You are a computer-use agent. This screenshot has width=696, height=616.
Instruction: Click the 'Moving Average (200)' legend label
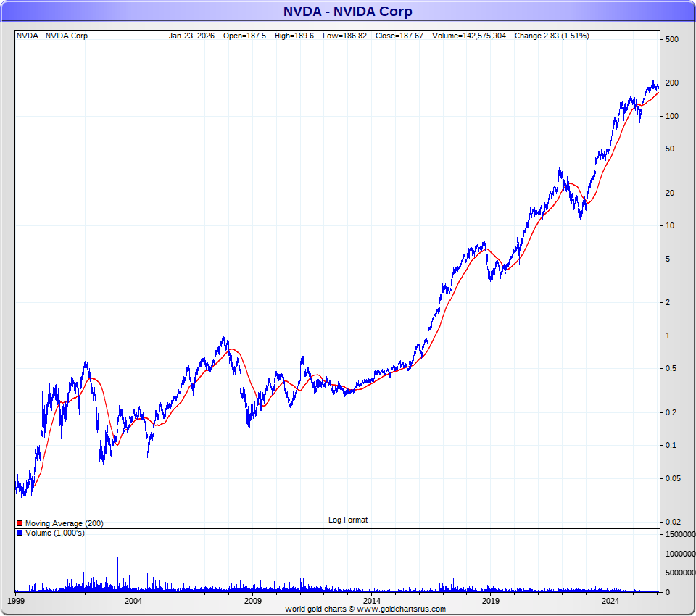tap(65, 523)
